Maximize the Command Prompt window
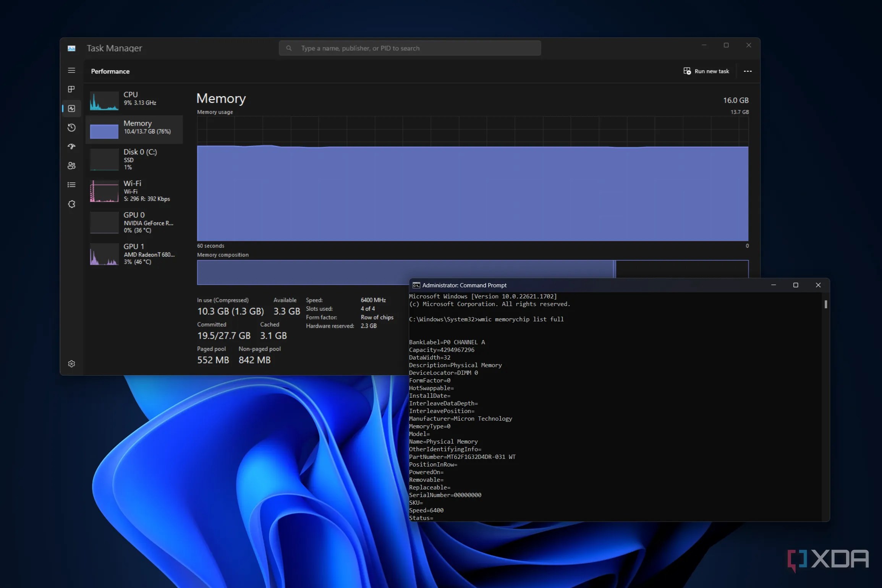This screenshot has height=588, width=882. (796, 285)
